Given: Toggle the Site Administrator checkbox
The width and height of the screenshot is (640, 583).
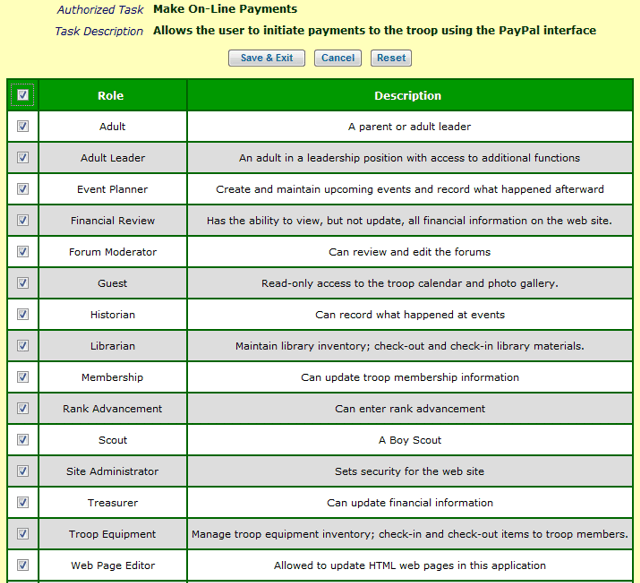Looking at the screenshot, I should [23, 471].
